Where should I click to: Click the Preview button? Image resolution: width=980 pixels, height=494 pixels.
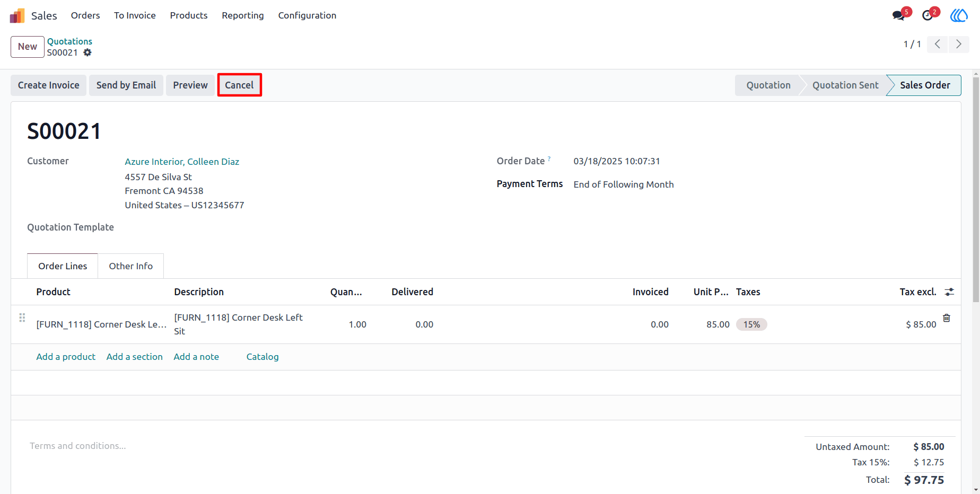click(190, 85)
